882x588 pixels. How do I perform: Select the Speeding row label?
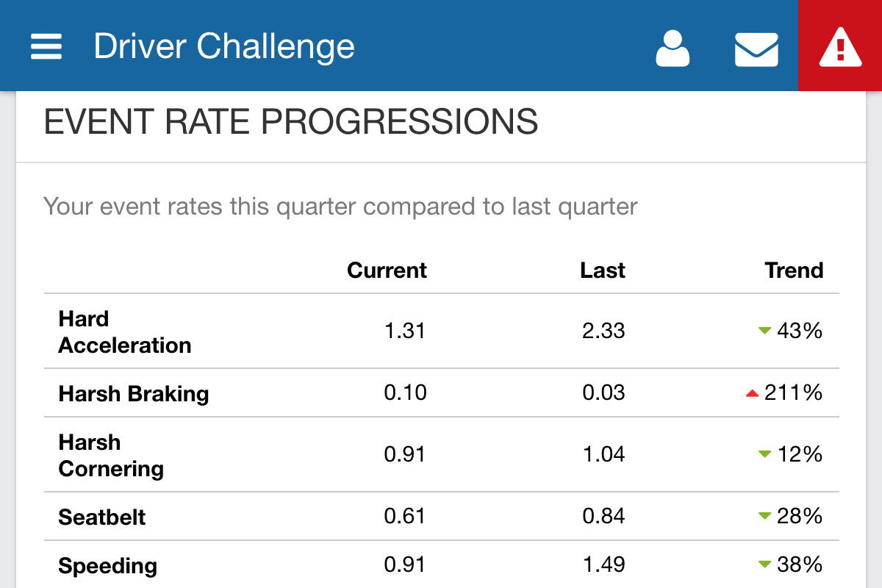tap(108, 566)
